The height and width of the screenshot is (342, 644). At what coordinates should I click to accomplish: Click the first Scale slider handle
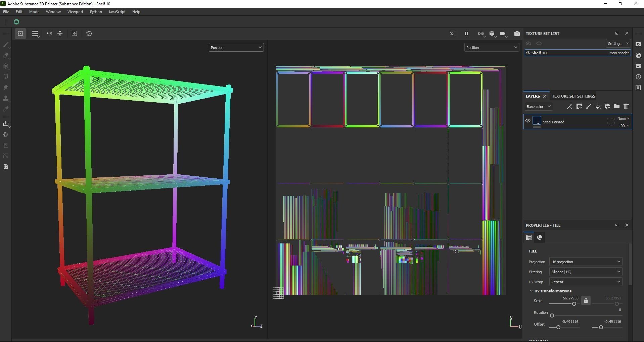pyautogui.click(x=574, y=304)
